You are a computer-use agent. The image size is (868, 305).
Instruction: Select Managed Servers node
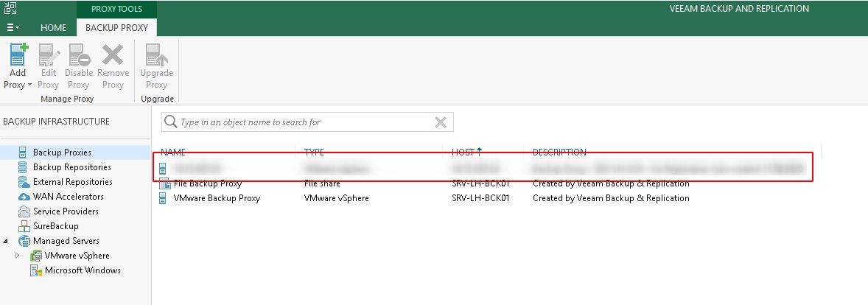tap(66, 241)
